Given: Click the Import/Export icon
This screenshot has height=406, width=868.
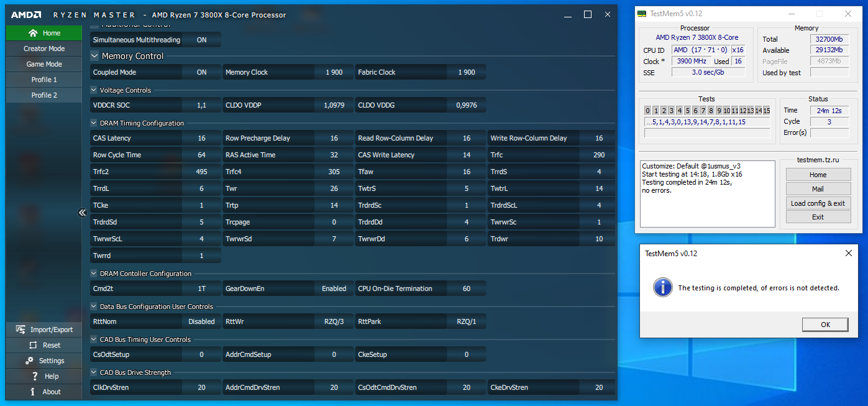Looking at the screenshot, I should 19,330.
